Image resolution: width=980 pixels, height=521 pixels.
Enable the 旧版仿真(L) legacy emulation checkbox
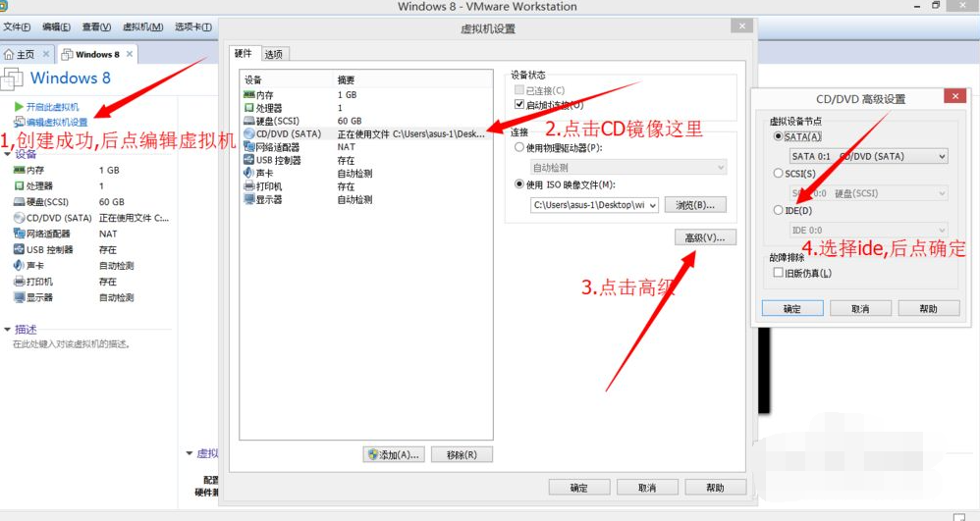point(778,273)
